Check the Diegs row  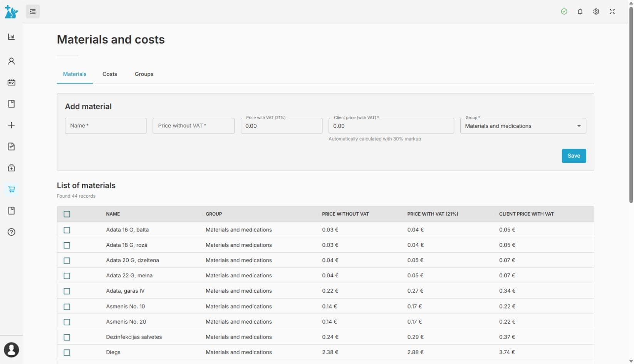tap(67, 352)
